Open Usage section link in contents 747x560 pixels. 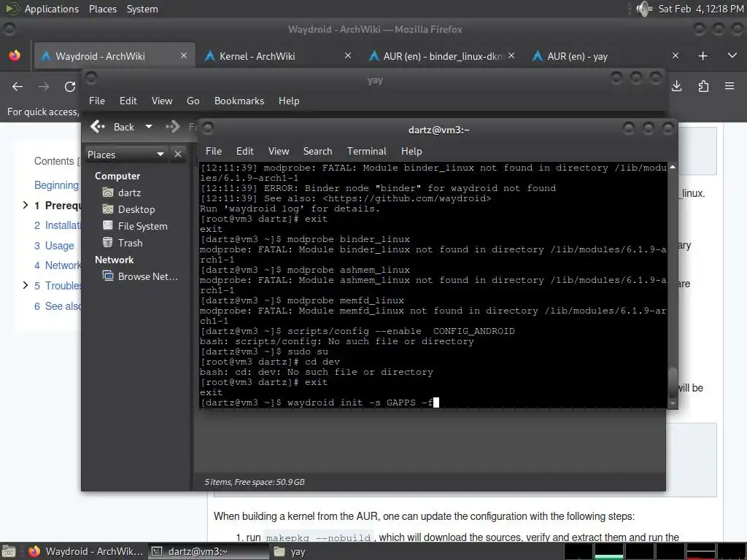click(54, 246)
